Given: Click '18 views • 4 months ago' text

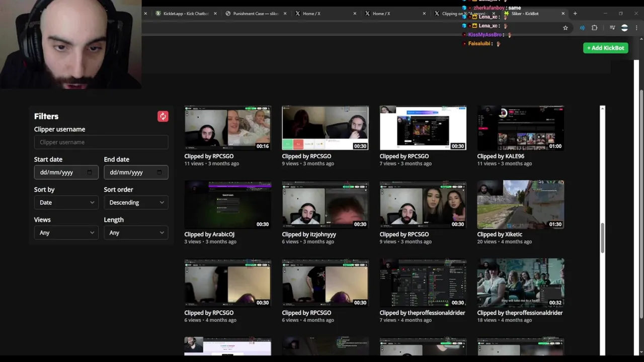Looking at the screenshot, I should (x=505, y=320).
